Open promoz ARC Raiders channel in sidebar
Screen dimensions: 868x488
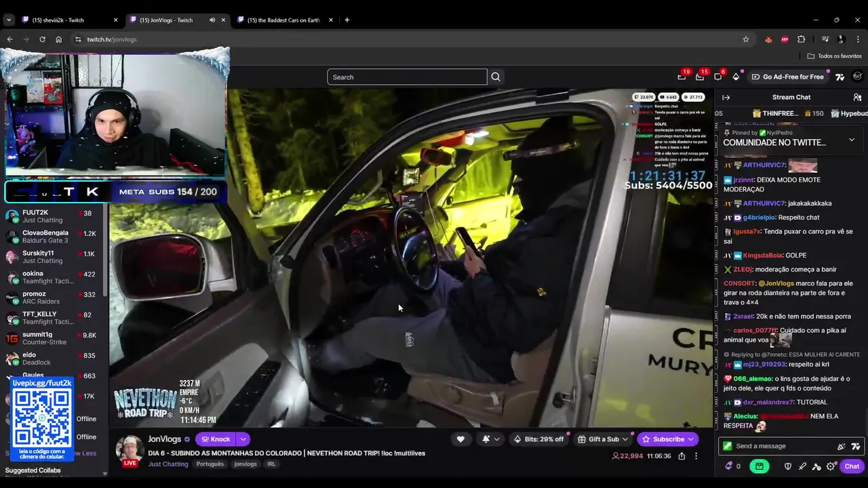tap(53, 298)
